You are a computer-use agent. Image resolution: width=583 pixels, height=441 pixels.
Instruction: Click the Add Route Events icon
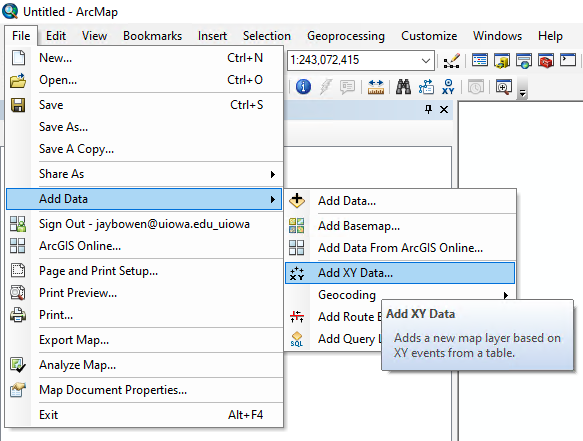[297, 316]
